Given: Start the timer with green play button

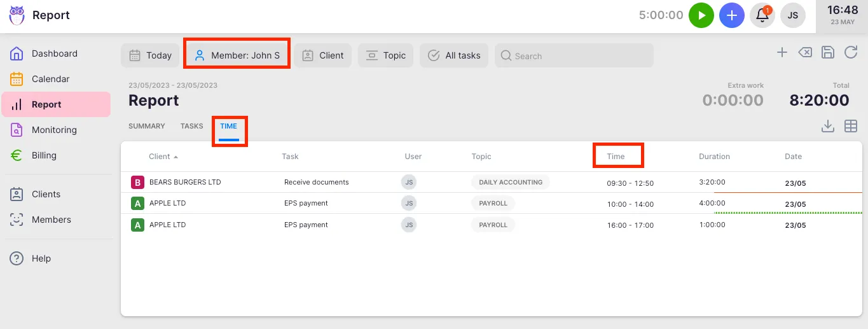Looking at the screenshot, I should (x=701, y=15).
